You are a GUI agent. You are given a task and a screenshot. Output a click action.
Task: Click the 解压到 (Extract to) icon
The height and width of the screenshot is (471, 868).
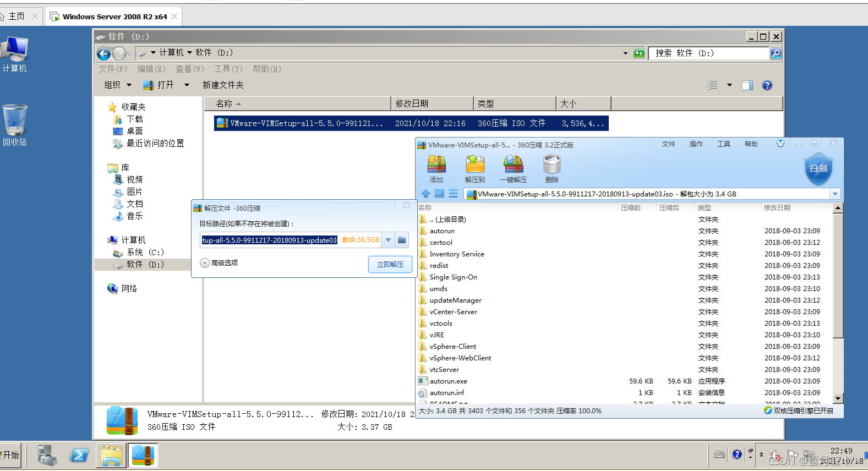click(474, 169)
